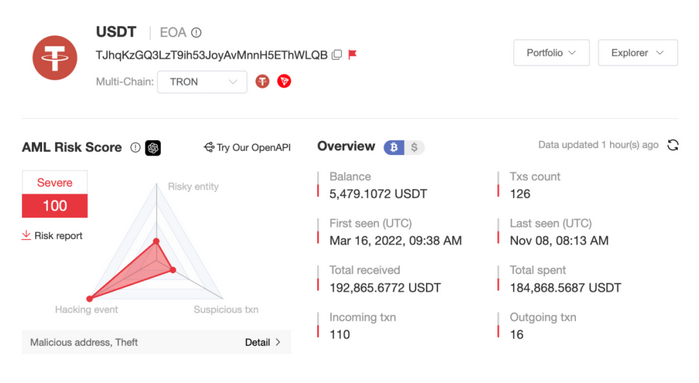Click the EOA info icon
The image size is (699, 383).
pos(196,33)
